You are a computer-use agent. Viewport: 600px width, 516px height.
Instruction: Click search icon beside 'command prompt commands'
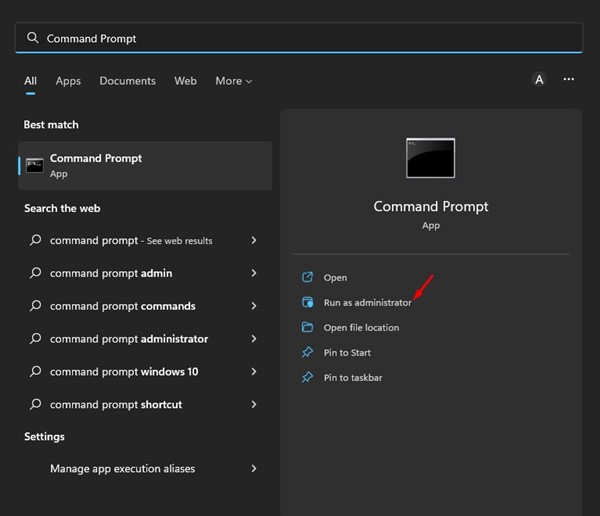[x=36, y=306]
